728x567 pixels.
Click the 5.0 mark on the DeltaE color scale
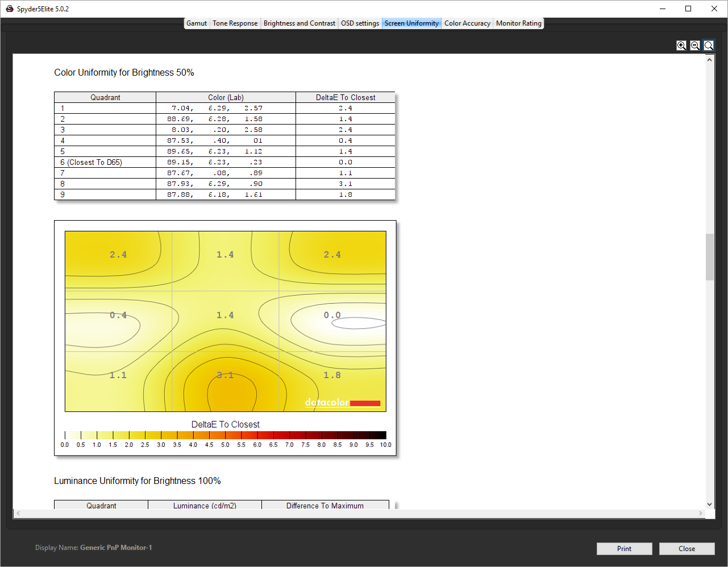[225, 445]
